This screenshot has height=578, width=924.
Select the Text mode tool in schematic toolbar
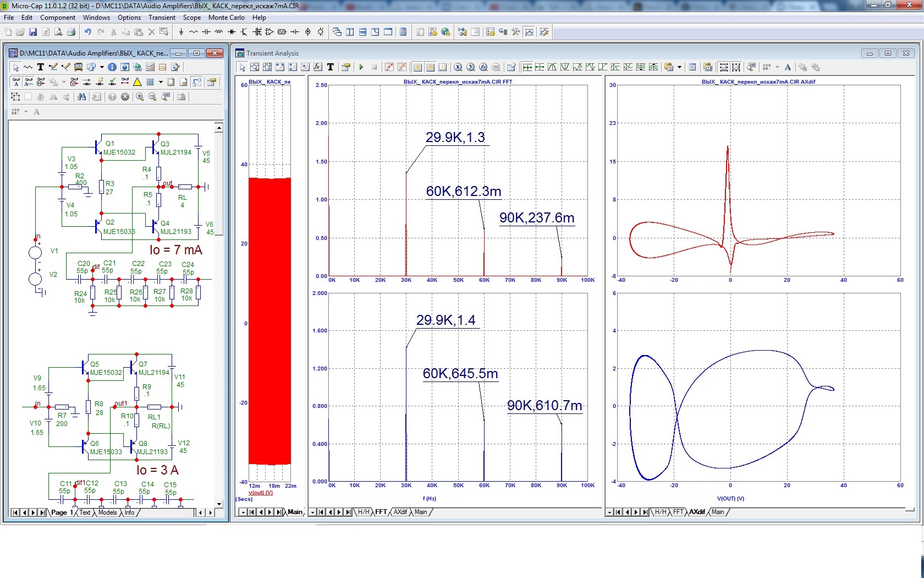point(41,67)
